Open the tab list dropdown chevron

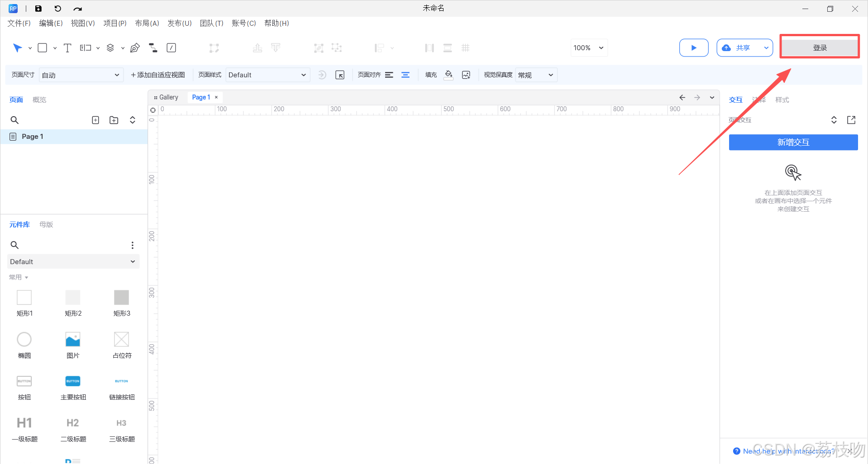point(712,98)
